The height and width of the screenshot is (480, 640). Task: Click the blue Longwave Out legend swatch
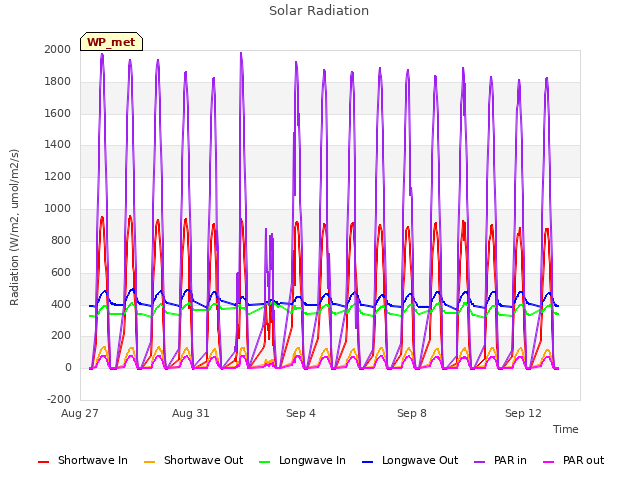[367, 462]
